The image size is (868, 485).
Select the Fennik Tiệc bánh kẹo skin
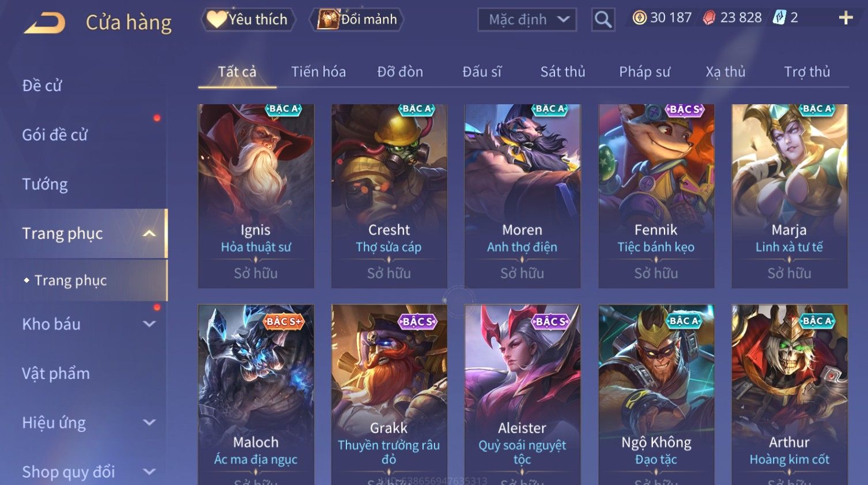coord(656,196)
